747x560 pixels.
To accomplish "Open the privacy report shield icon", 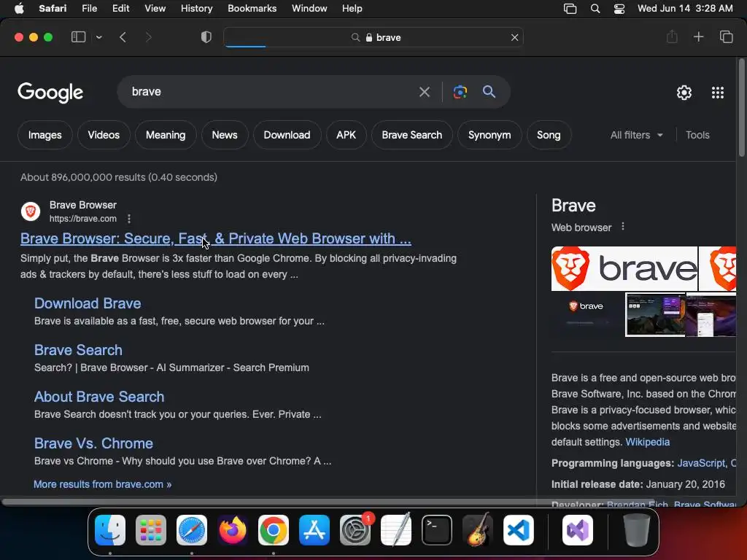I will click(x=206, y=37).
